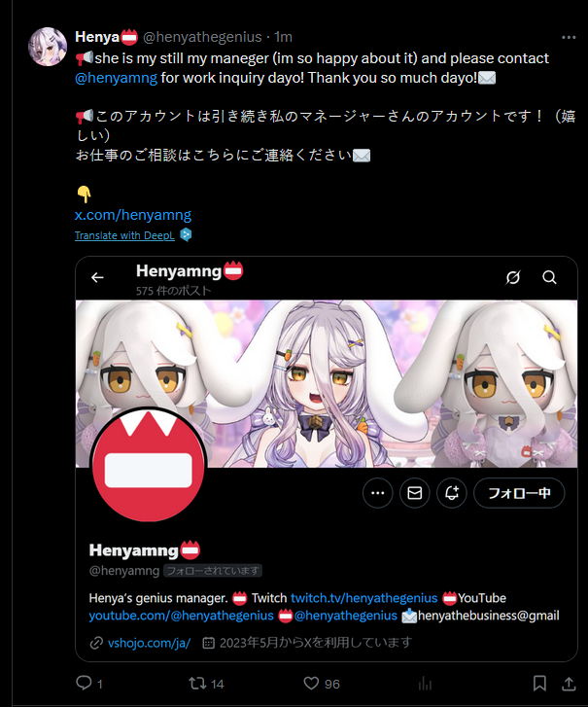Viewport: 588px width, 707px height.
Task: Click the search magnifier in profile header
Action: (549, 277)
